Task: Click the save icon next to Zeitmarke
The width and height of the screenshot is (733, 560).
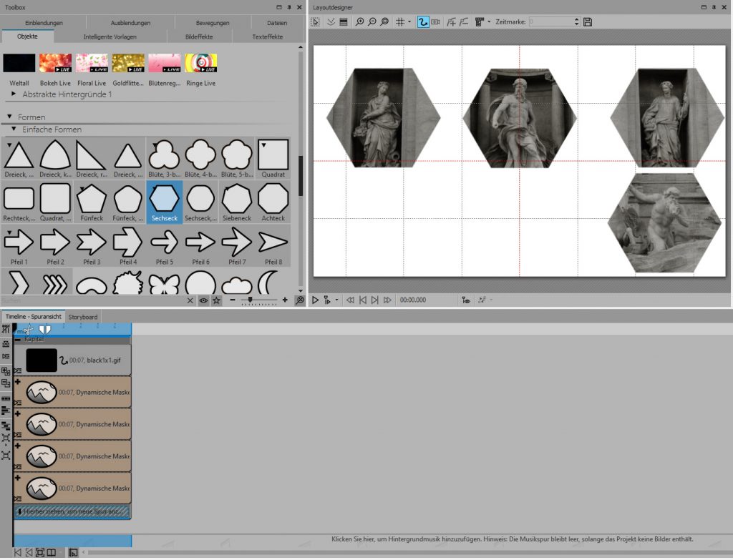Action: 588,22
